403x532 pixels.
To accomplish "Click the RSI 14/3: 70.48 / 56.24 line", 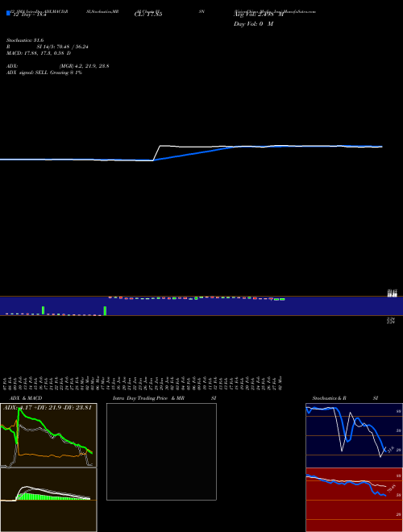I will [48, 47].
